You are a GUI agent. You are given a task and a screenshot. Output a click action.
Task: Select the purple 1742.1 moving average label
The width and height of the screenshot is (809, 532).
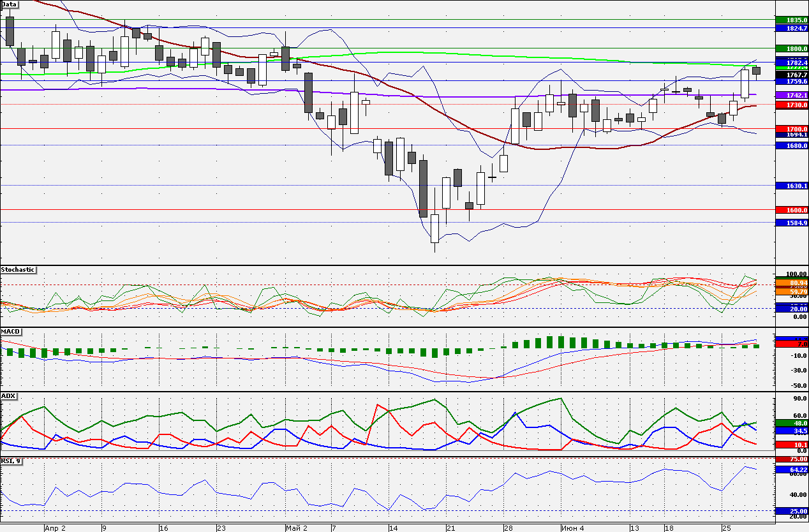(792, 94)
